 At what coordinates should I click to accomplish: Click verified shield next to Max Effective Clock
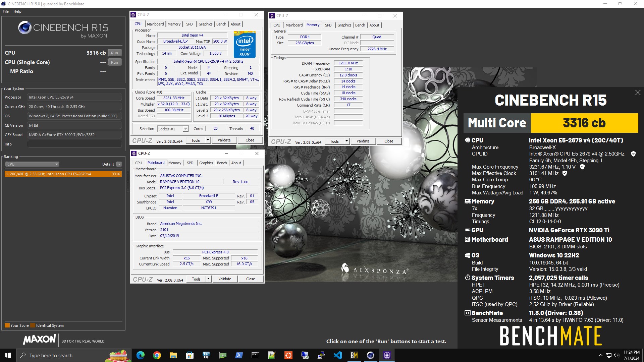(565, 173)
